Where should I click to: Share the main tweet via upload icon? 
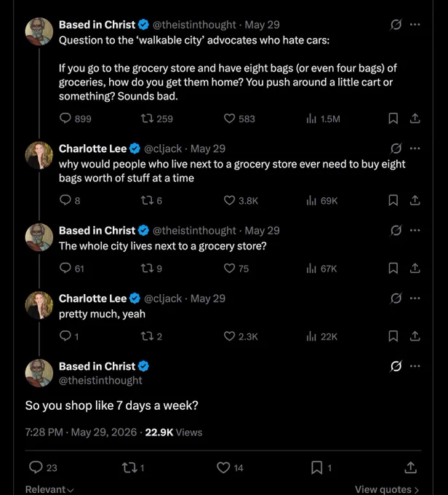pos(410,467)
